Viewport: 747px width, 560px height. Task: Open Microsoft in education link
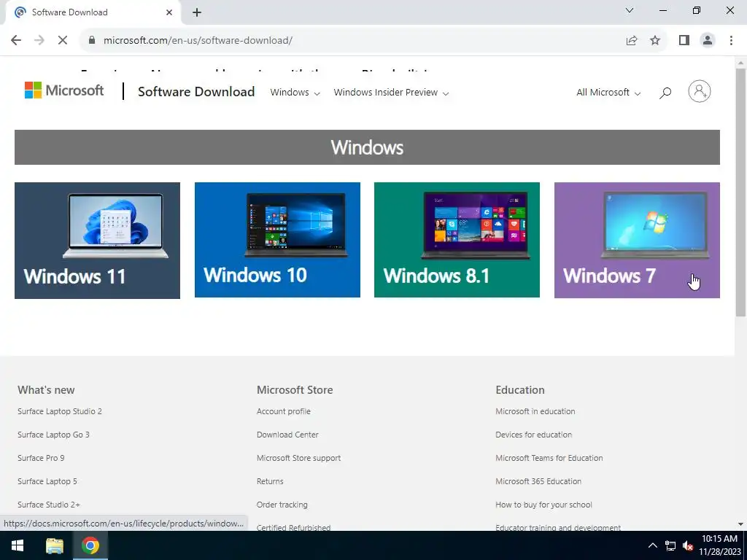pos(535,411)
